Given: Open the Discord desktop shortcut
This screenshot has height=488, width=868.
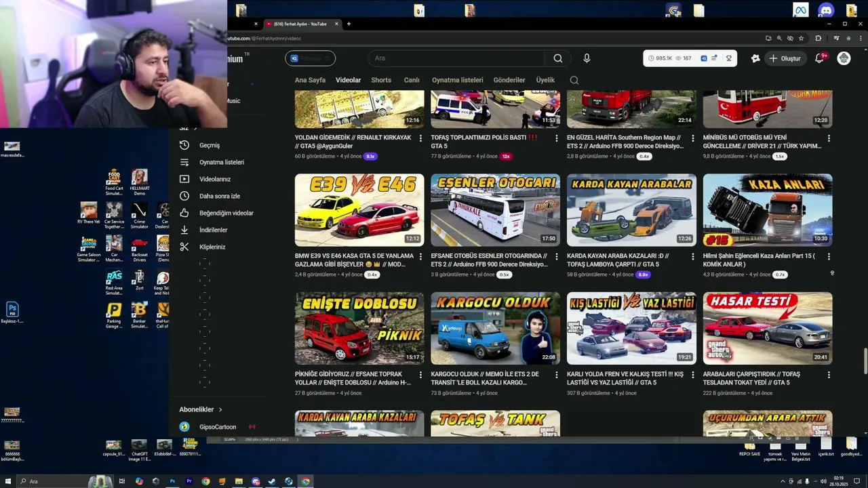Looking at the screenshot, I should 826,10.
